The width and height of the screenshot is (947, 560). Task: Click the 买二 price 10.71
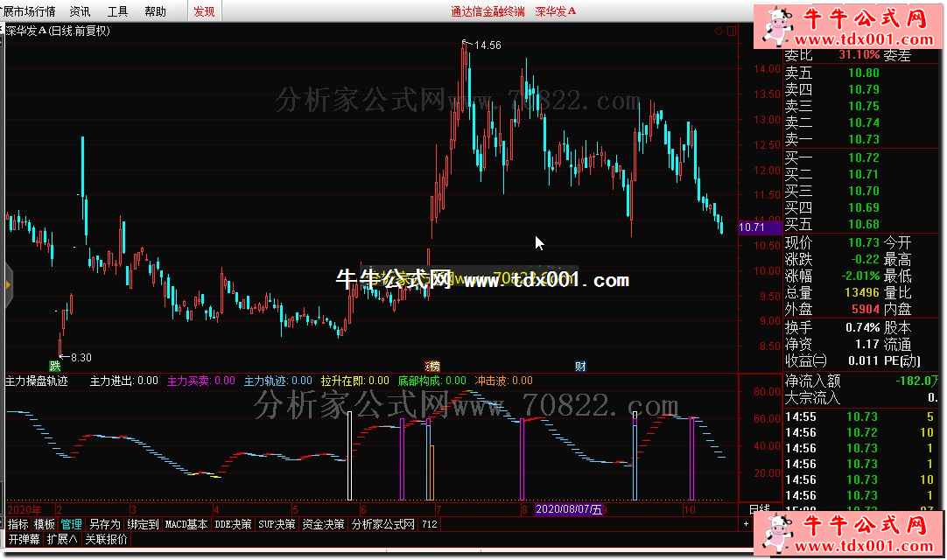coord(864,175)
